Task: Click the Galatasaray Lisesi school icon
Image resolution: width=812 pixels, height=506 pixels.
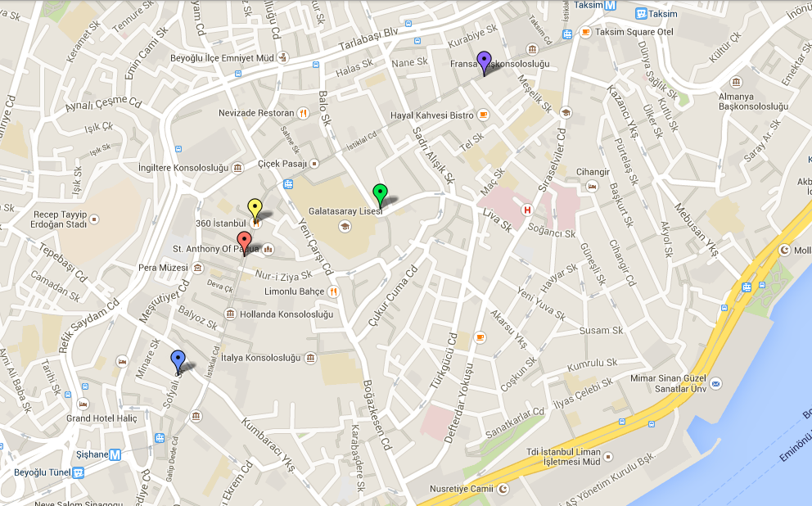Action: (345, 226)
